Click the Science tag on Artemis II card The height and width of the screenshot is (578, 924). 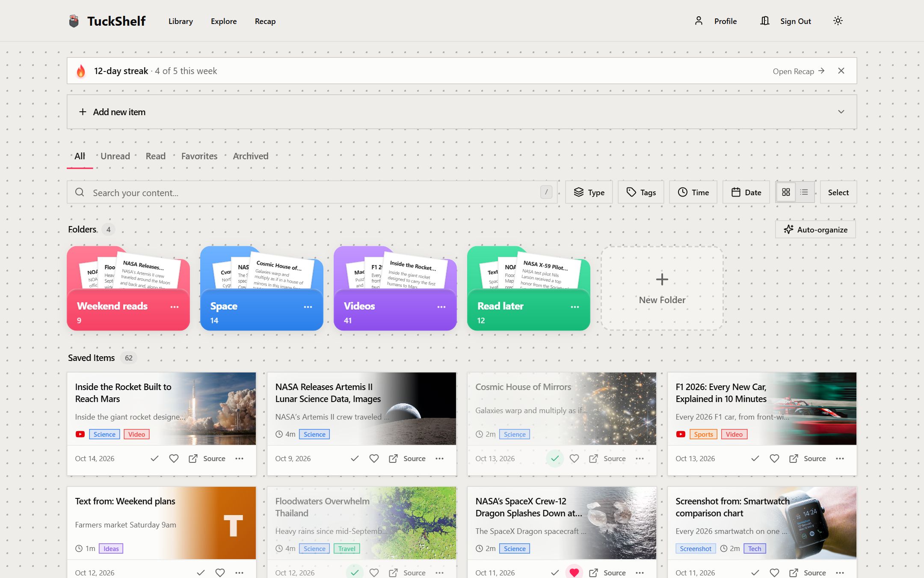[x=314, y=434]
